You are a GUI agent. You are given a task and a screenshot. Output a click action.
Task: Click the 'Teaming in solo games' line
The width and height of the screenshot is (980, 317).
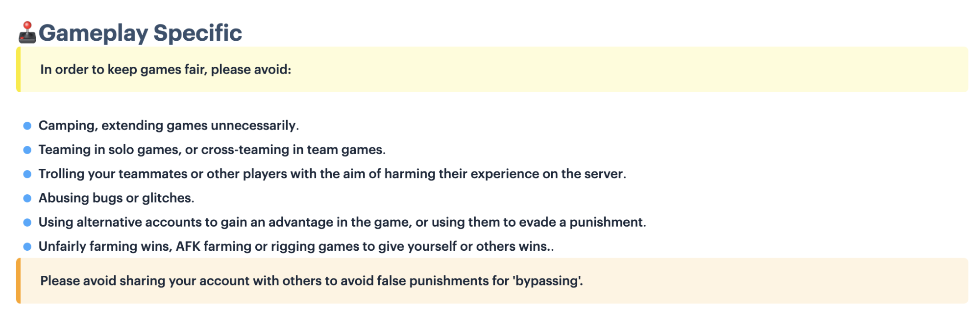(212, 150)
